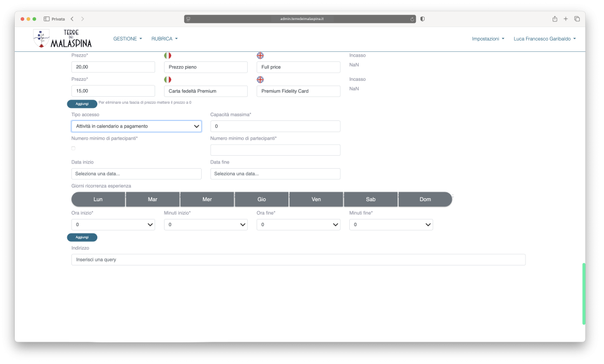Viewport: 604px width, 364px height.
Task: Open the RUBRICA menu
Action: (x=164, y=39)
